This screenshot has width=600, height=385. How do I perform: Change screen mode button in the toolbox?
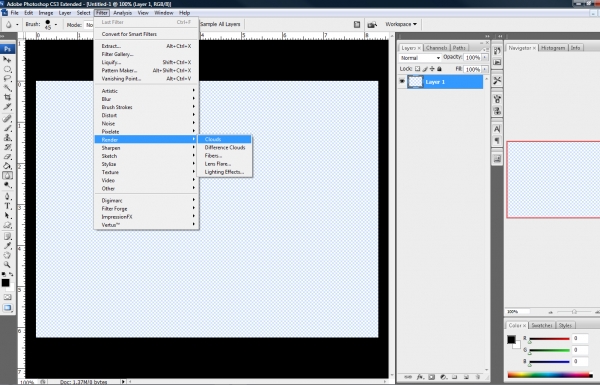coord(7,308)
